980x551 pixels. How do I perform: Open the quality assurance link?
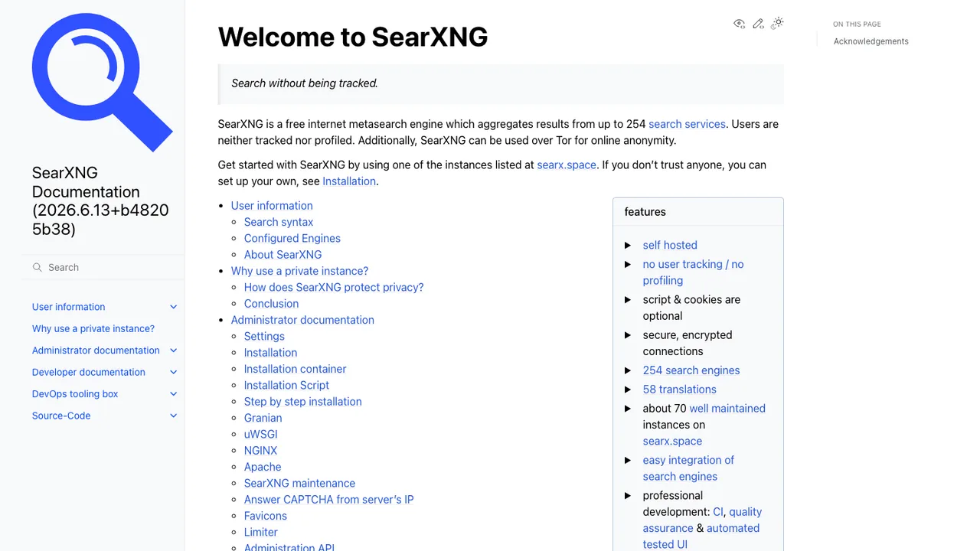coord(703,520)
